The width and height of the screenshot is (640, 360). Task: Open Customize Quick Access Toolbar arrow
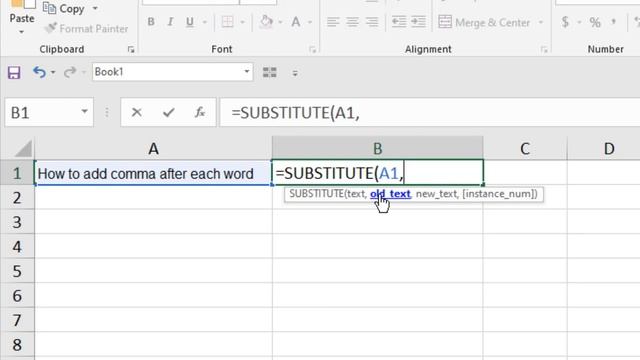(295, 73)
